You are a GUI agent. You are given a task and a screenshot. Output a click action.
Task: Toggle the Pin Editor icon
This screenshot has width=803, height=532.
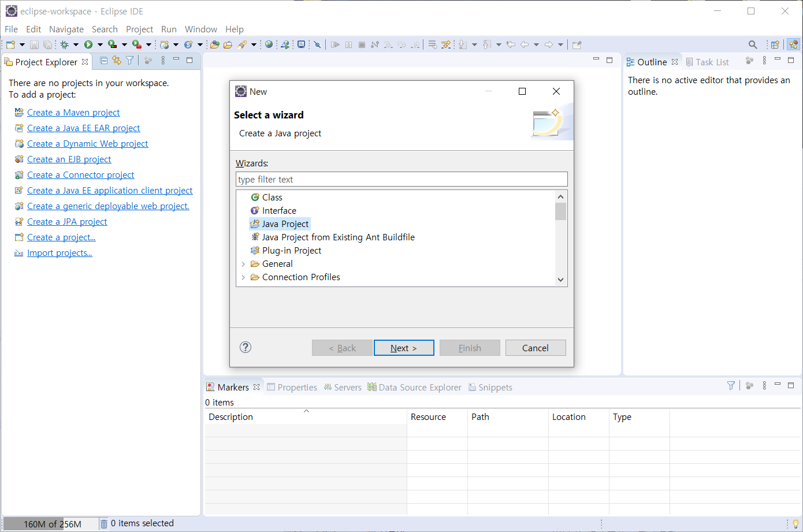click(x=577, y=44)
